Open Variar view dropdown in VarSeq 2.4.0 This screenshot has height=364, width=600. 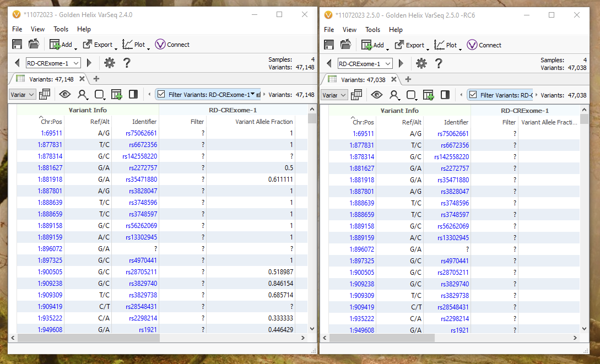22,94
